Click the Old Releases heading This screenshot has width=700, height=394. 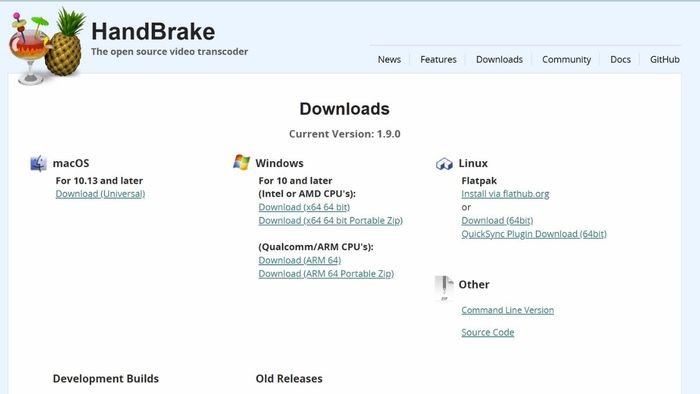289,379
